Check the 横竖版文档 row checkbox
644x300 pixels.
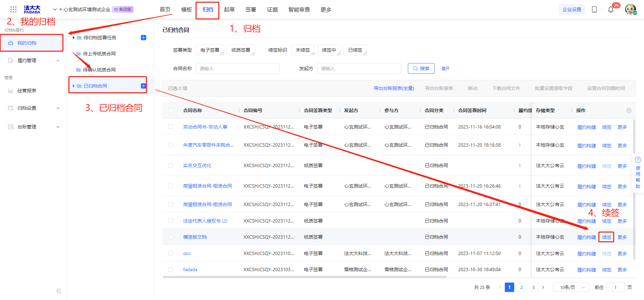tap(171, 237)
